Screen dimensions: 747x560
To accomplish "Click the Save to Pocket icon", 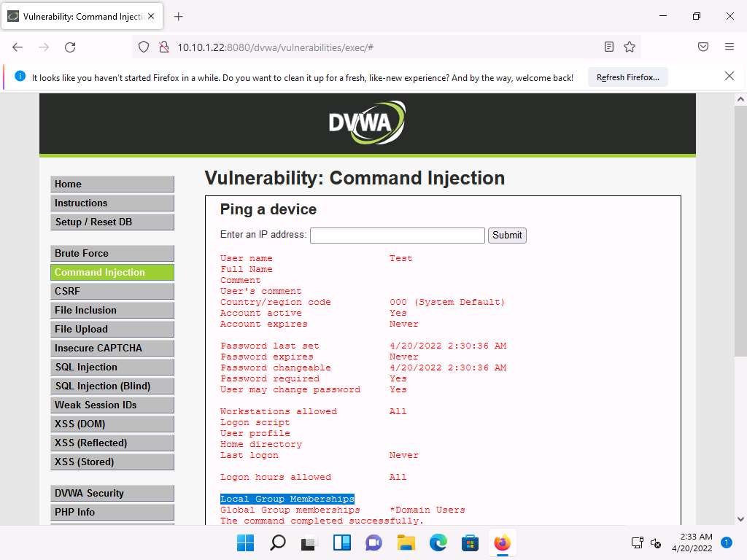I will click(x=703, y=47).
